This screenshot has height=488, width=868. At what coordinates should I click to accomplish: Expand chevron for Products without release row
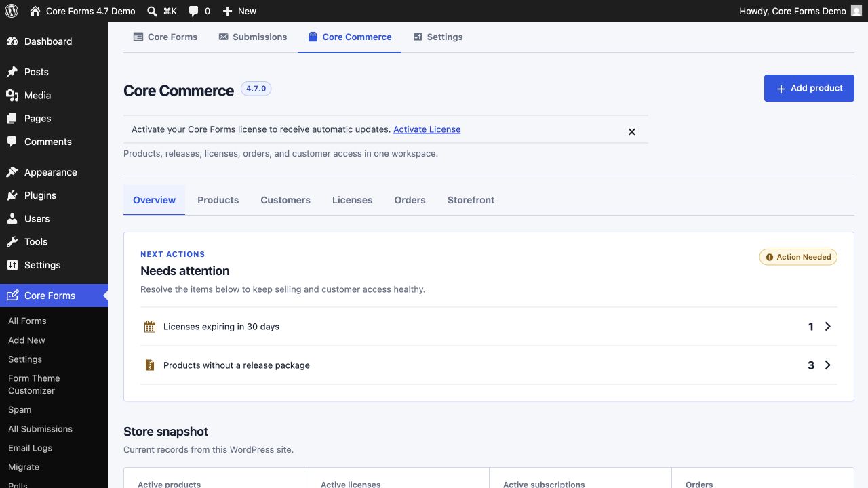828,365
